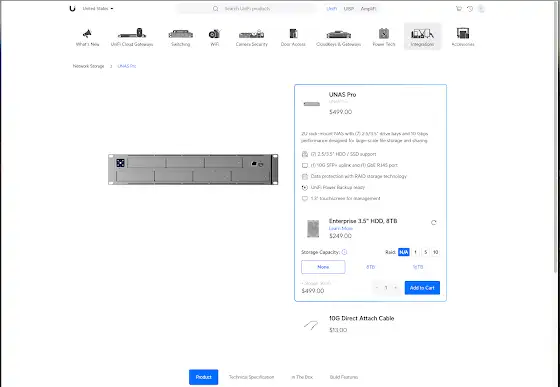The width and height of the screenshot is (560, 387).
Task: Click the UNAS Pro breadcrumb link
Action: point(127,66)
